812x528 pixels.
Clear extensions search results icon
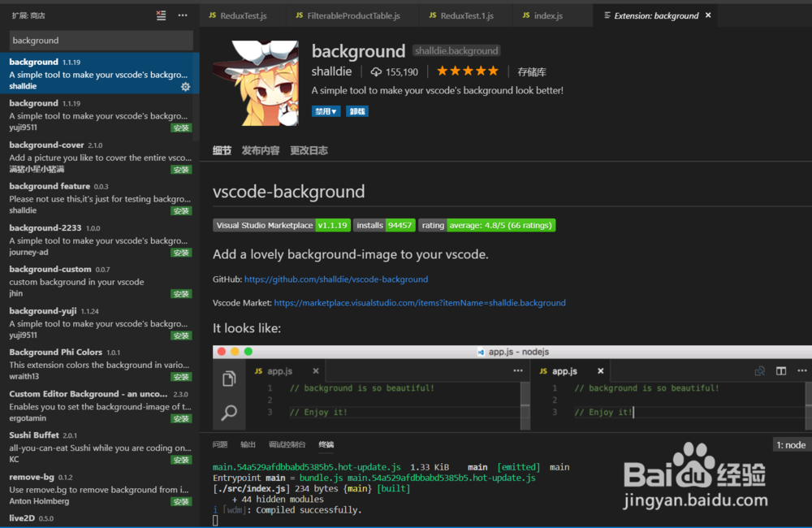[161, 15]
